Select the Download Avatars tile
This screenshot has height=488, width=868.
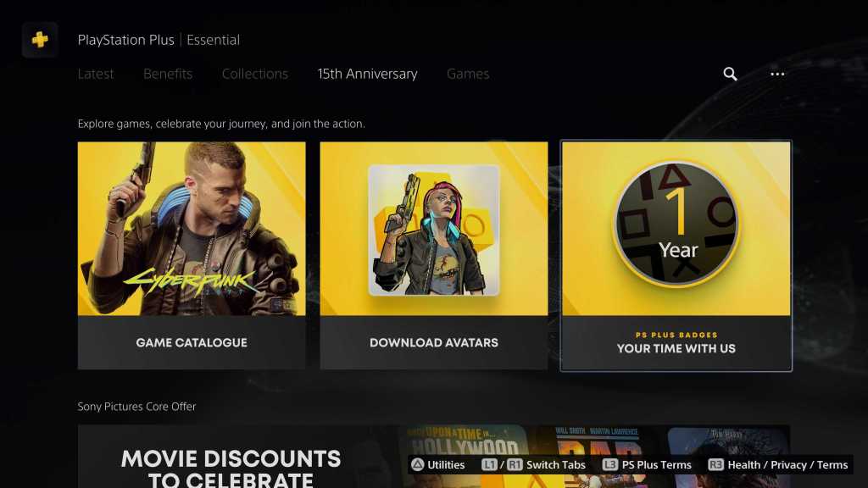click(x=434, y=256)
